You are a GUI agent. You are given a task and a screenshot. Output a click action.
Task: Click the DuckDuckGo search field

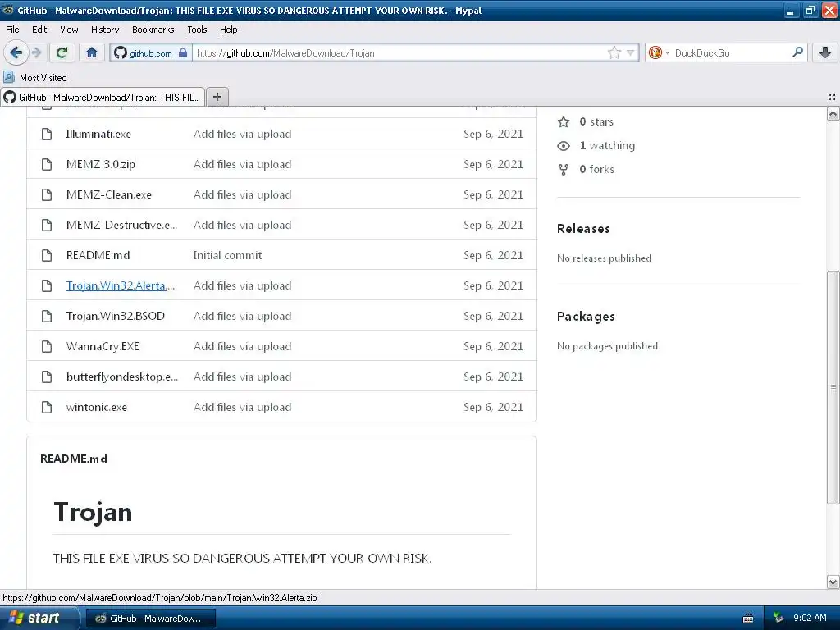(729, 52)
